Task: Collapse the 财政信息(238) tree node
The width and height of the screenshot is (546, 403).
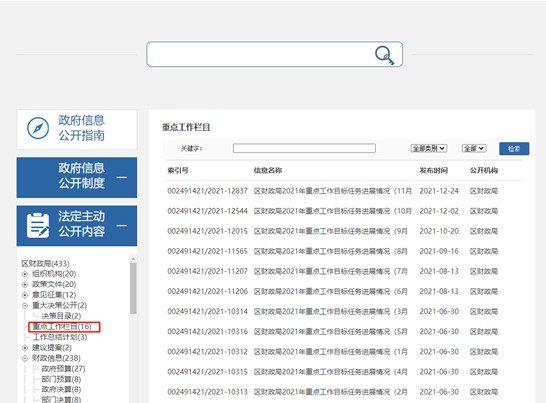Action: click(25, 358)
